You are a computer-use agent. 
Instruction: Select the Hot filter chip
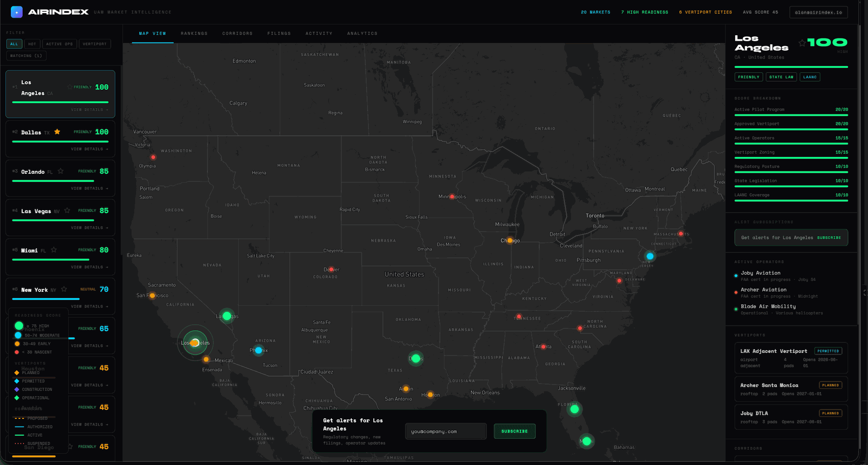[32, 44]
